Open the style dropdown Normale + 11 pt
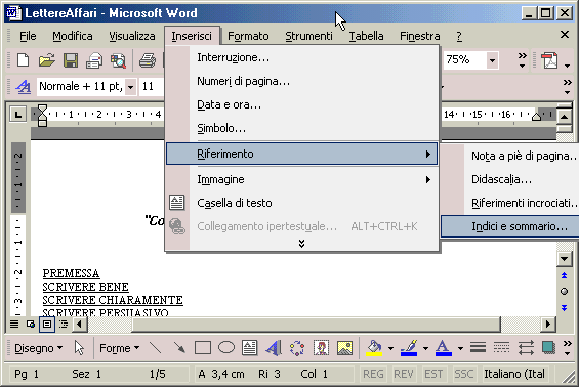The image size is (579, 387). coord(130,87)
